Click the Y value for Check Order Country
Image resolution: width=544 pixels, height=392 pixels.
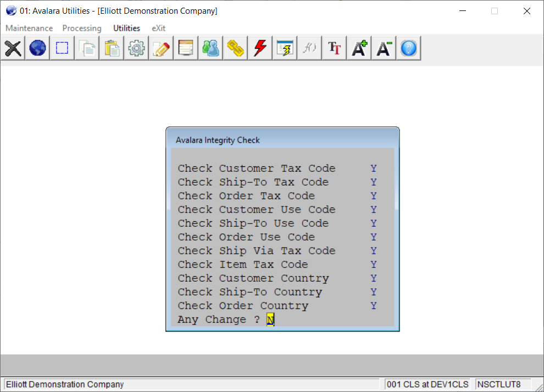pyautogui.click(x=373, y=306)
